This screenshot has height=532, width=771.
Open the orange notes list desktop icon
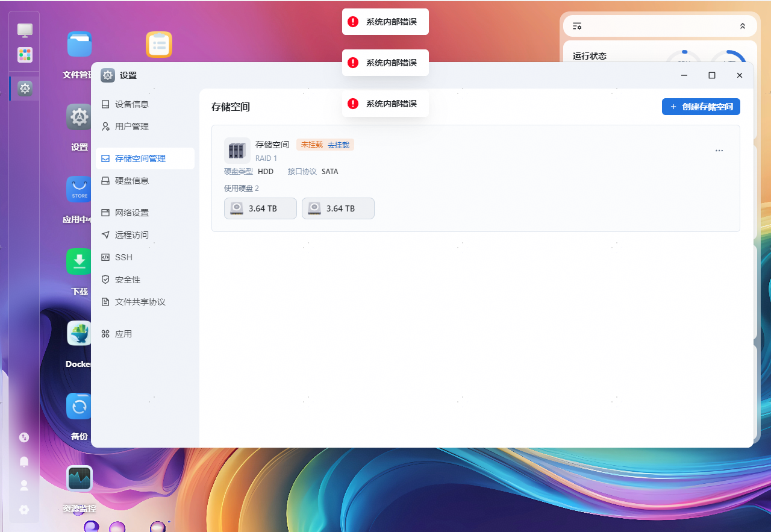coord(159,45)
